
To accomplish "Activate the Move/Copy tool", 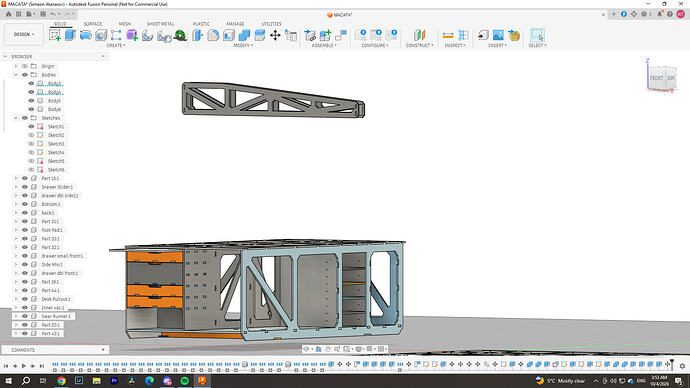I will (275, 35).
